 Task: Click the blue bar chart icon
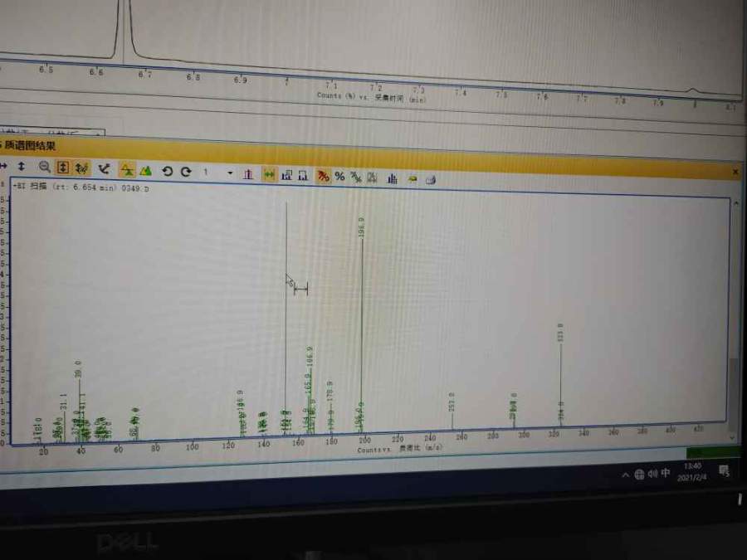coord(392,178)
